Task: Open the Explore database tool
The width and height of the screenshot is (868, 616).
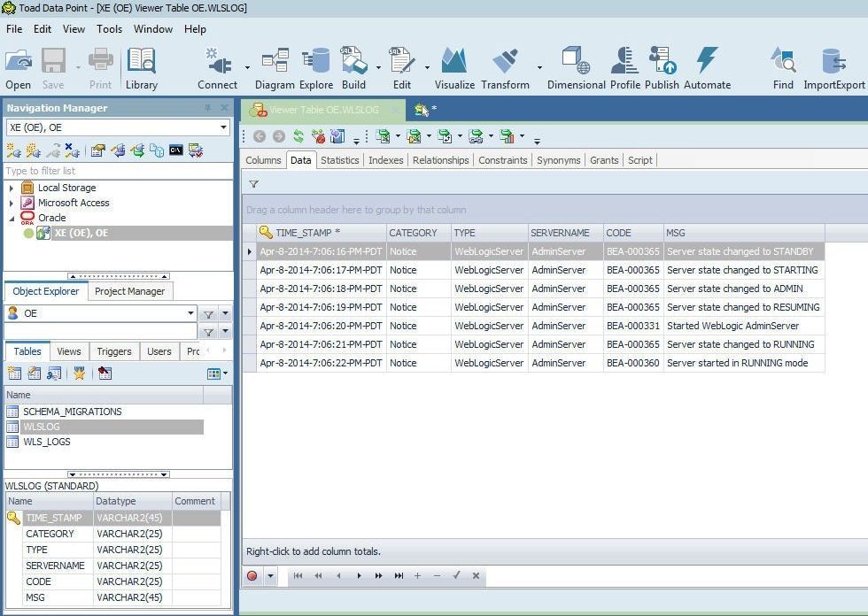Action: pos(316,68)
